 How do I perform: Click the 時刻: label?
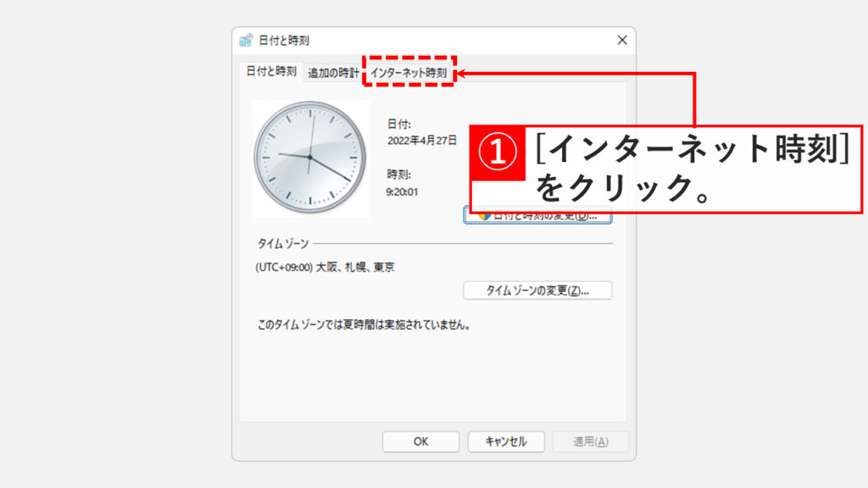[398, 175]
